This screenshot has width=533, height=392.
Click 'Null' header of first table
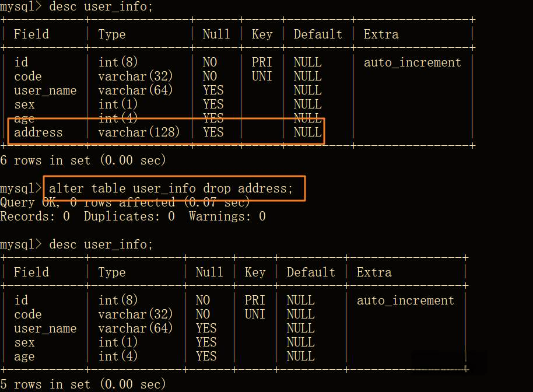[x=216, y=34]
